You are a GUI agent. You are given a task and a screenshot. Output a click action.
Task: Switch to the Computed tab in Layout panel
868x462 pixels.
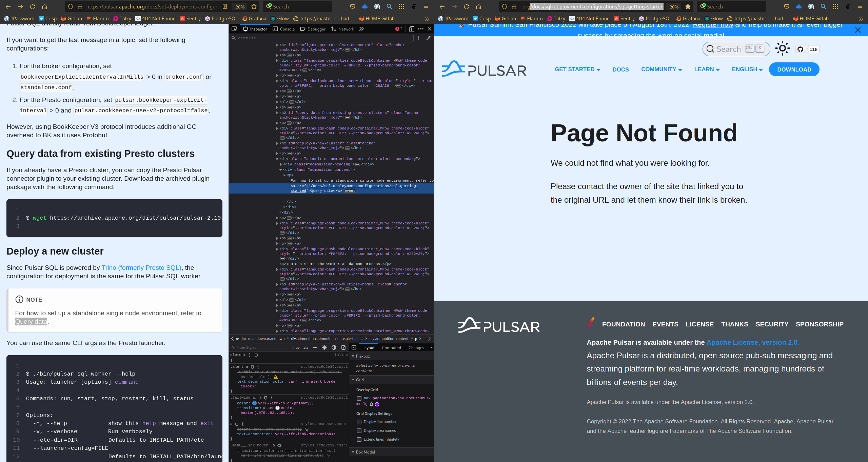pyautogui.click(x=391, y=347)
